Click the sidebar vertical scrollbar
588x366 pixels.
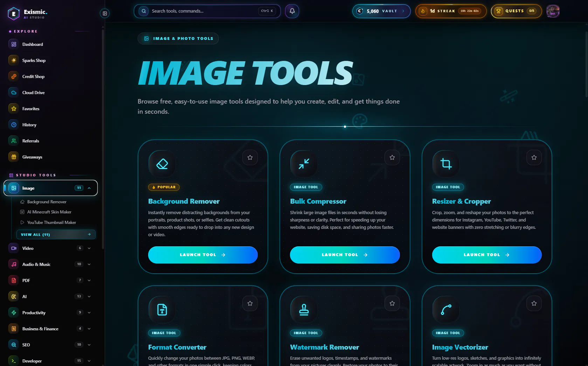103,140
